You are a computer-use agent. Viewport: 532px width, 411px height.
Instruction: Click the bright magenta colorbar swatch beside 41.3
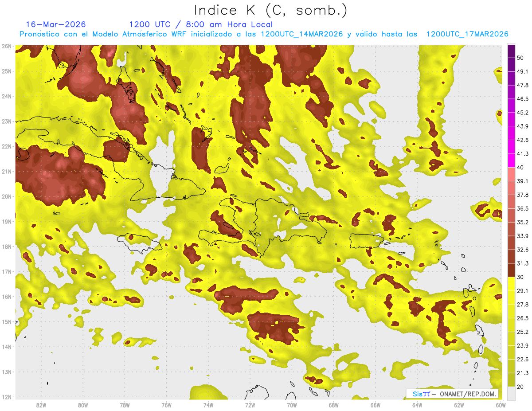coord(511,160)
